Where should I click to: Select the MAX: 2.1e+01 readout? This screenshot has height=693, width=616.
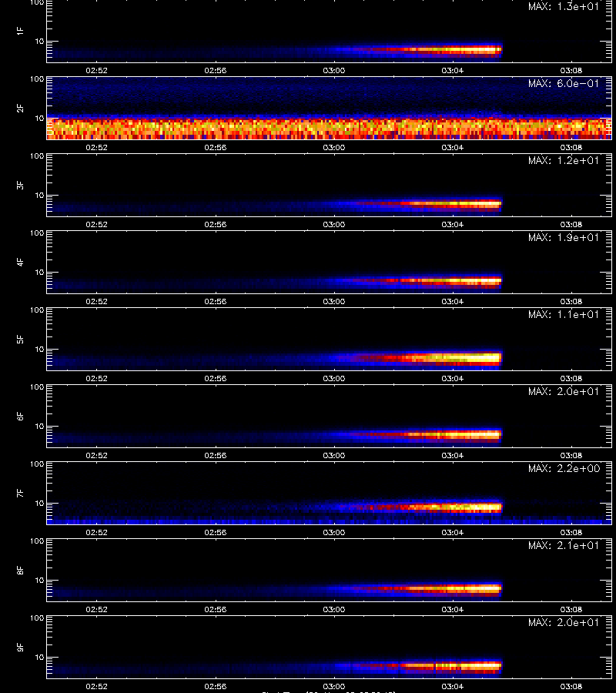click(564, 545)
